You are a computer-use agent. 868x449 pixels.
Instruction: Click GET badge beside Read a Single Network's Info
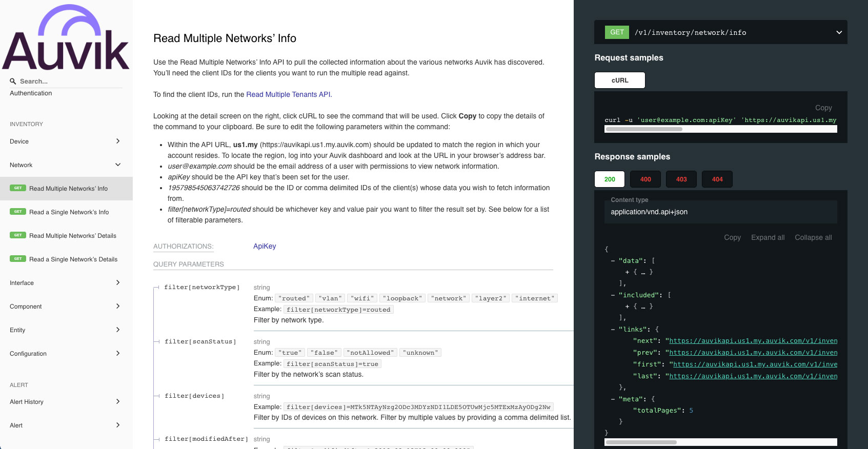pos(18,212)
